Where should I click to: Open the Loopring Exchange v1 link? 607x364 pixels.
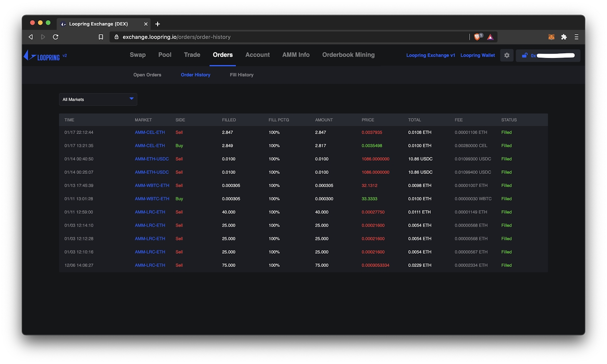430,55
